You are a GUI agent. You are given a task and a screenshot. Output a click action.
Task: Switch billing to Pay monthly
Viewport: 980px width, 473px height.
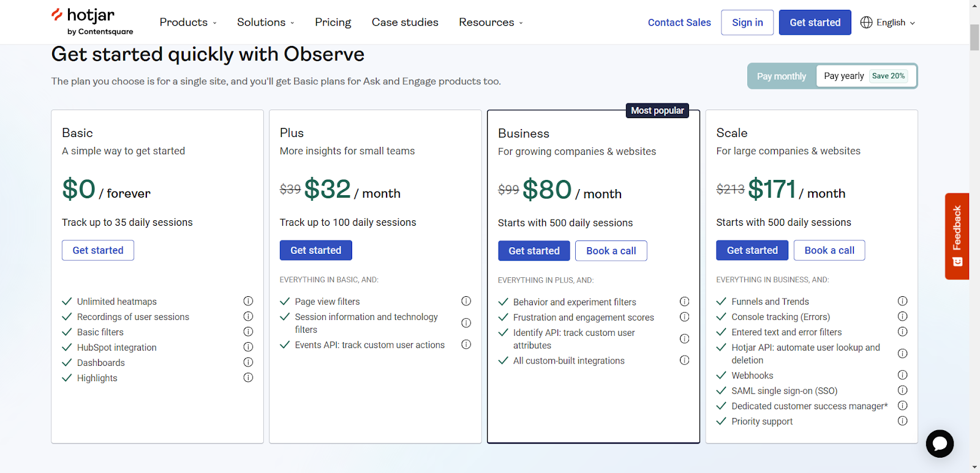782,76
